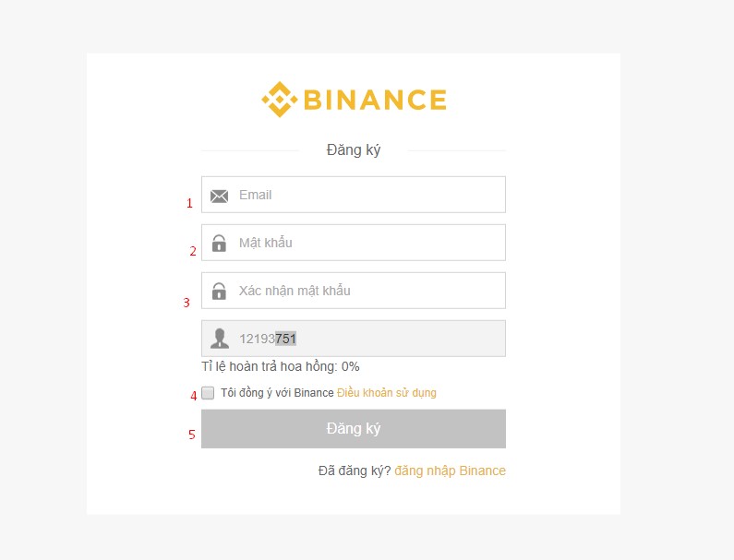
Task: Follow the đăng nhập Binance link
Action: click(450, 471)
